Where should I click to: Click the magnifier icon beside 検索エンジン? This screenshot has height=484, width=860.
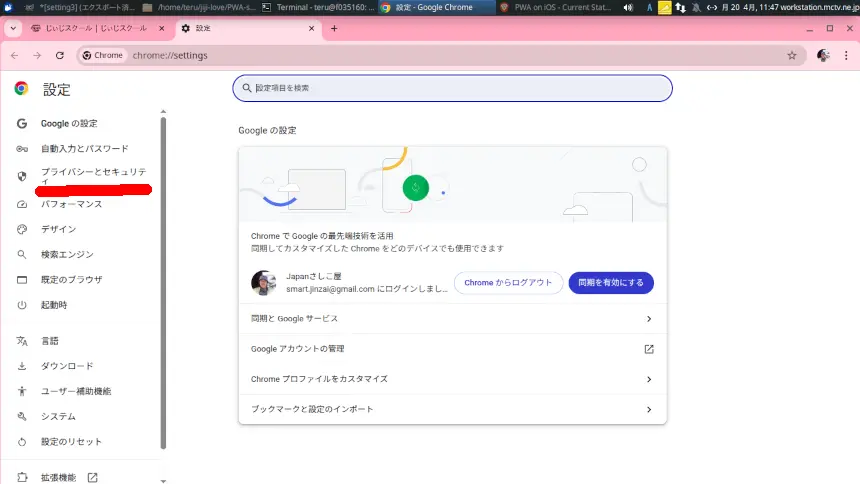tap(22, 255)
